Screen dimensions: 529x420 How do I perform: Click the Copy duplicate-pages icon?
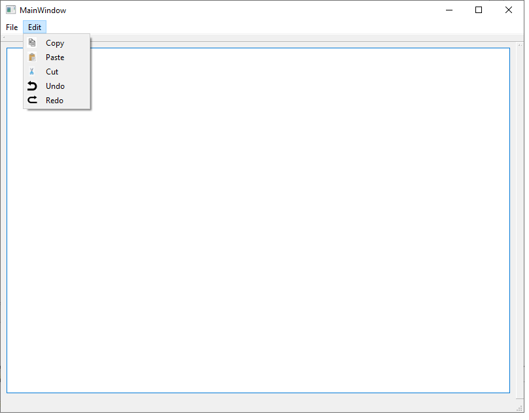point(32,42)
